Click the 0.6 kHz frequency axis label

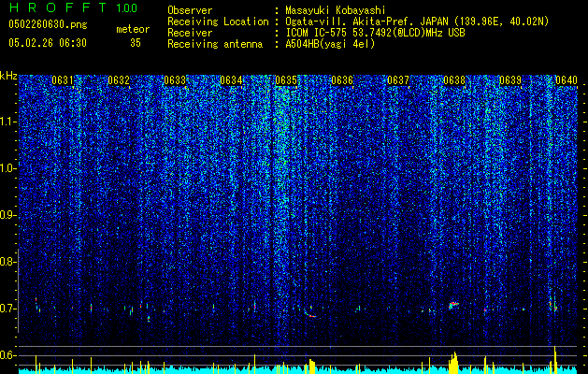pyautogui.click(x=8, y=355)
